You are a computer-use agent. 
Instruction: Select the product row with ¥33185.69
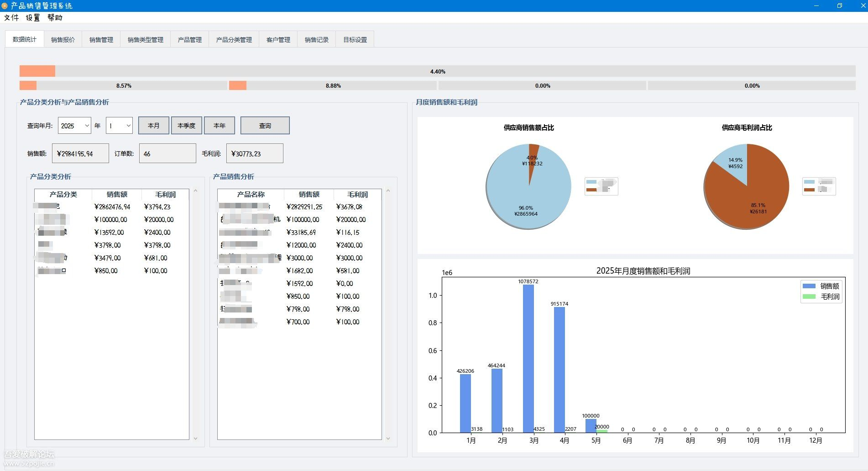(299, 233)
